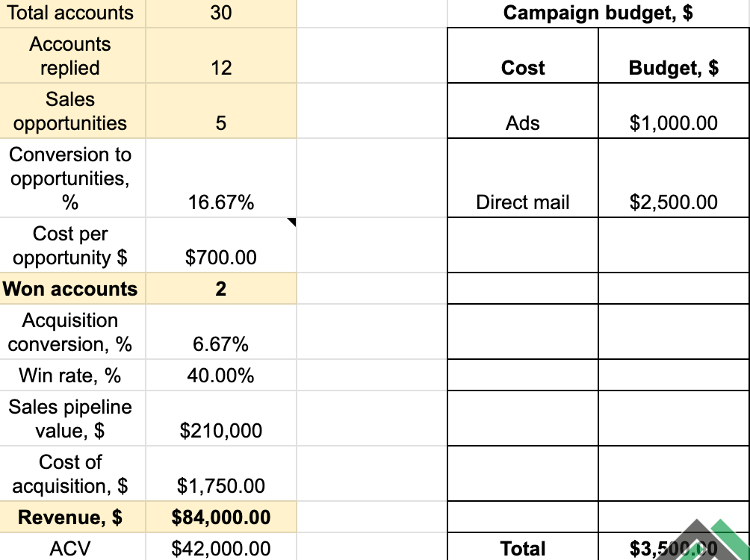Select the 6.67% acquisition conversion cell
Viewport: 750px width, 560px height.
(x=221, y=332)
